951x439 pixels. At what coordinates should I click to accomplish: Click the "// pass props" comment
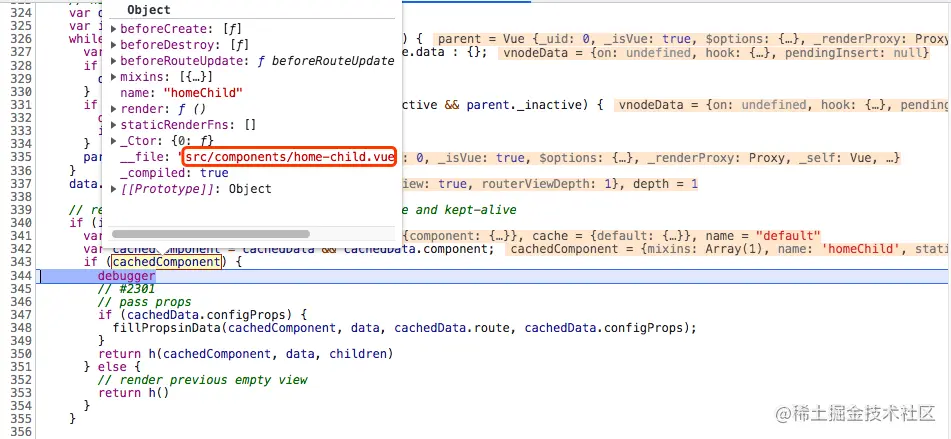[x=144, y=301]
